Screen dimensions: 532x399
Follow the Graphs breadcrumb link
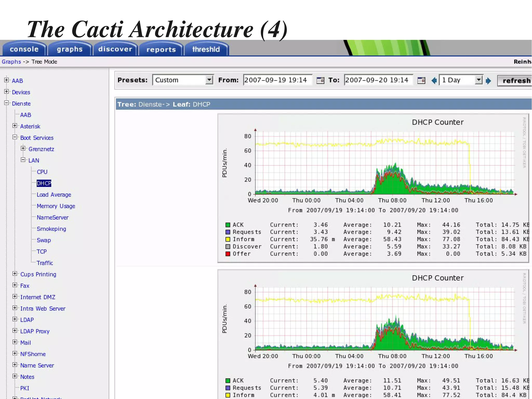[11, 62]
